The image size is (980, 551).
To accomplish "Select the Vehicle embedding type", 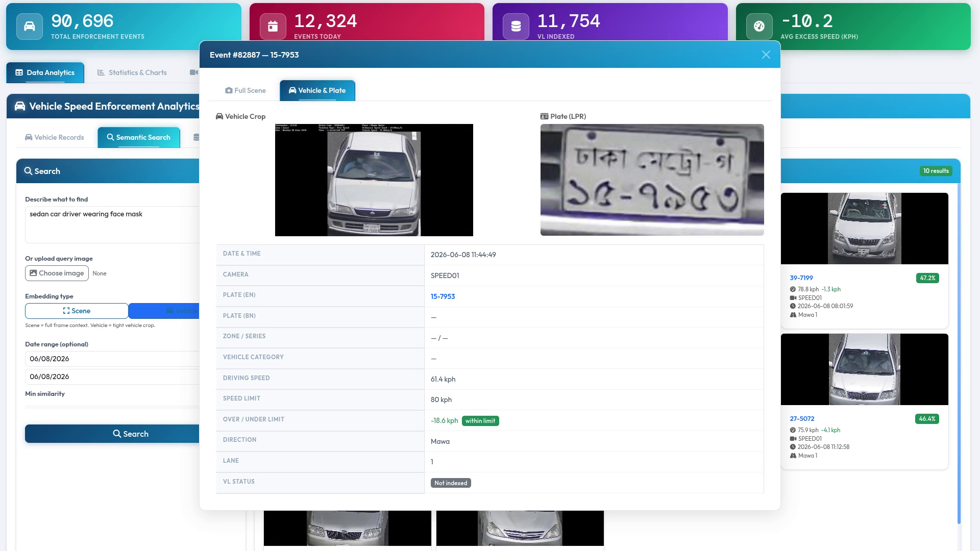I will [164, 311].
